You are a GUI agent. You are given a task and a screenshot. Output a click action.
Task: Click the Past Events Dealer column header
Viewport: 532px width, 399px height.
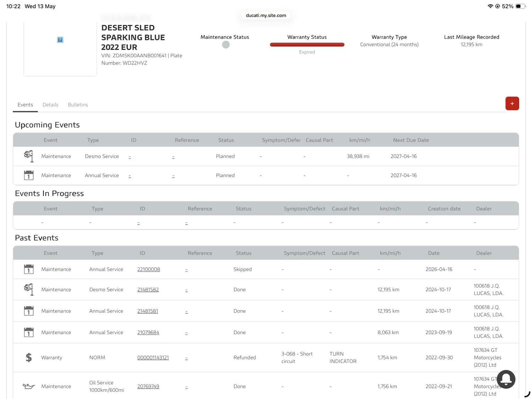tap(484, 253)
